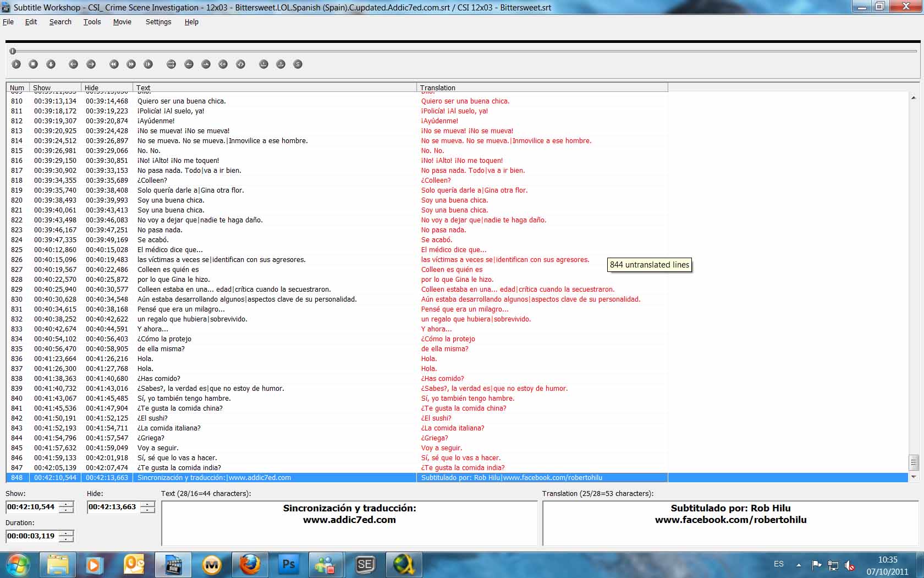Click translation cell '¿Te gusta la comida china?'
The image size is (924, 578).
click(x=464, y=408)
